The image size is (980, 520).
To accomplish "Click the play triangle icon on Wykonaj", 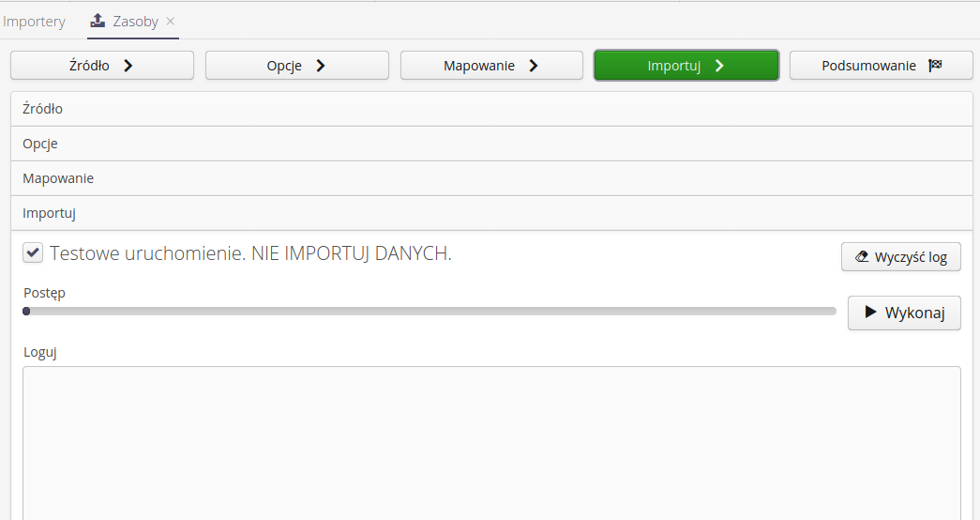I will [870, 312].
